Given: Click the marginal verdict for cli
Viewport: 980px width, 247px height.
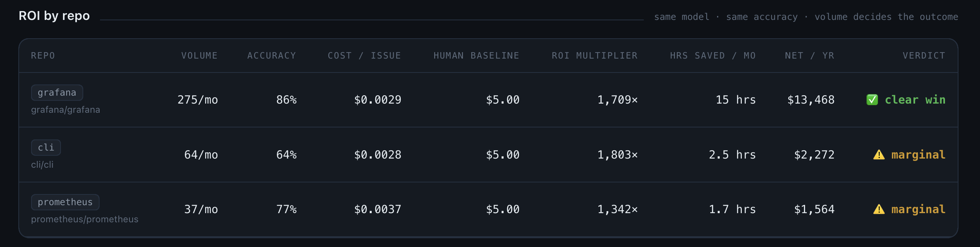Looking at the screenshot, I should [918, 155].
